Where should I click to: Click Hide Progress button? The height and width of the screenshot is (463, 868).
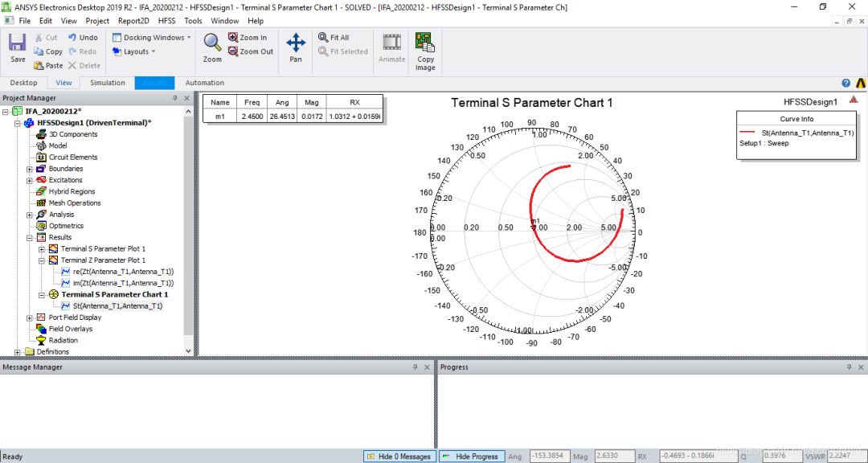click(472, 457)
